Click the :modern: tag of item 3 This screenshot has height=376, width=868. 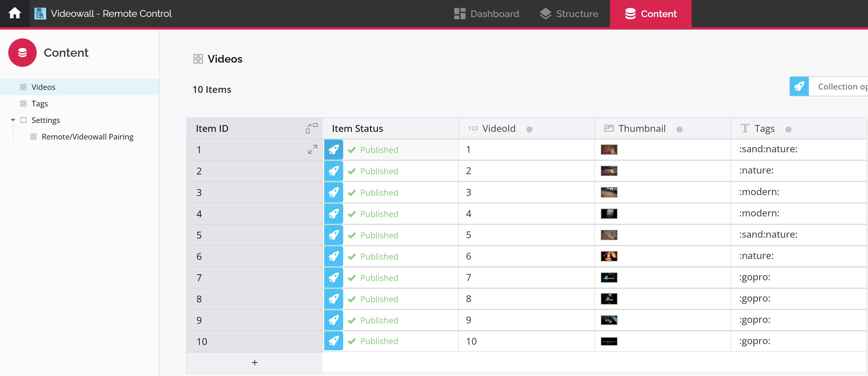tap(759, 192)
